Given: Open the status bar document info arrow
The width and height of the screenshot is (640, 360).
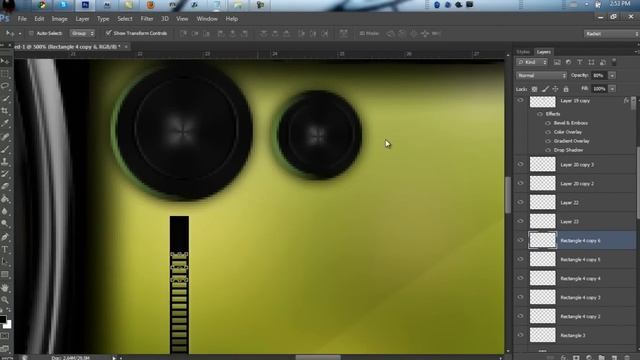Looking at the screenshot, I should point(114,358).
